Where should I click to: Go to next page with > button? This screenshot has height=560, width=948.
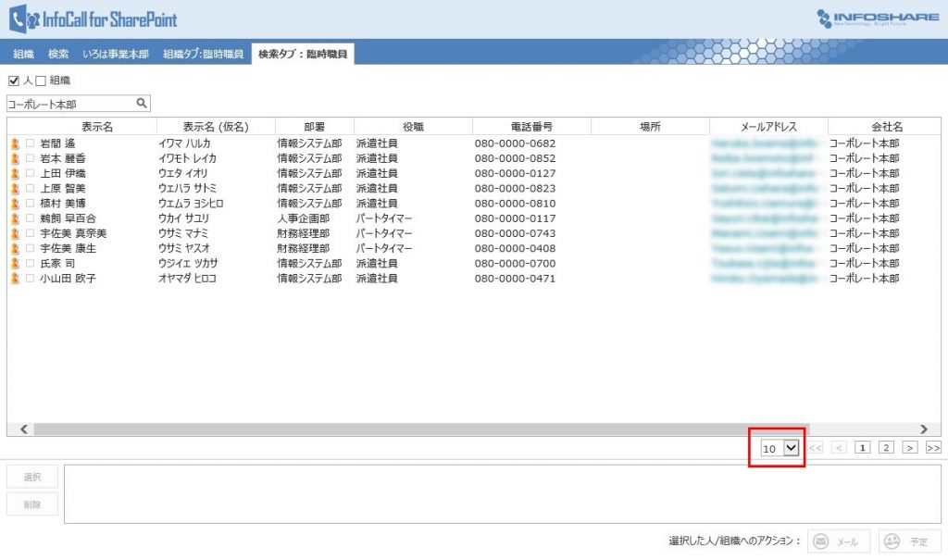[x=910, y=448]
